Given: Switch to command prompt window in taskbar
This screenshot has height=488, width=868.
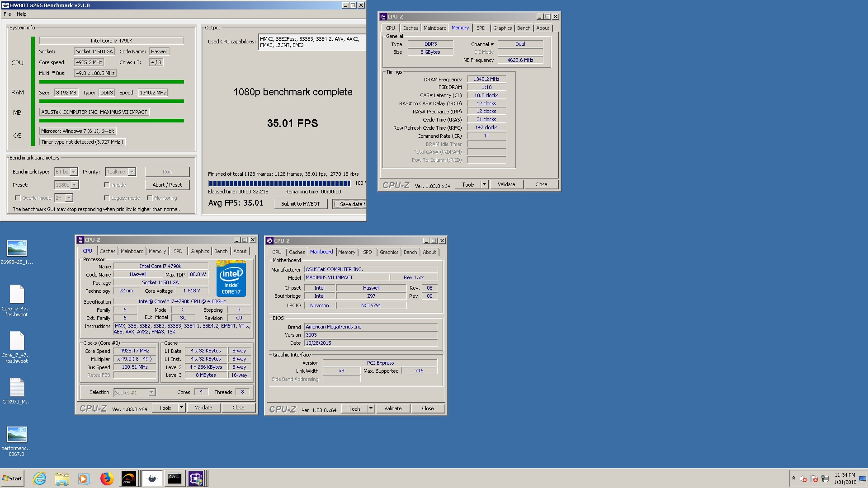Looking at the screenshot, I should (175, 479).
